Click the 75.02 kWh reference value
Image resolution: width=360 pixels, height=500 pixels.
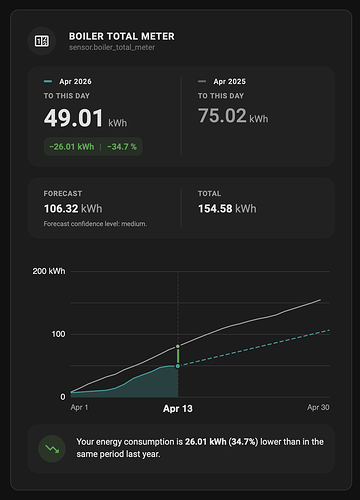[233, 116]
